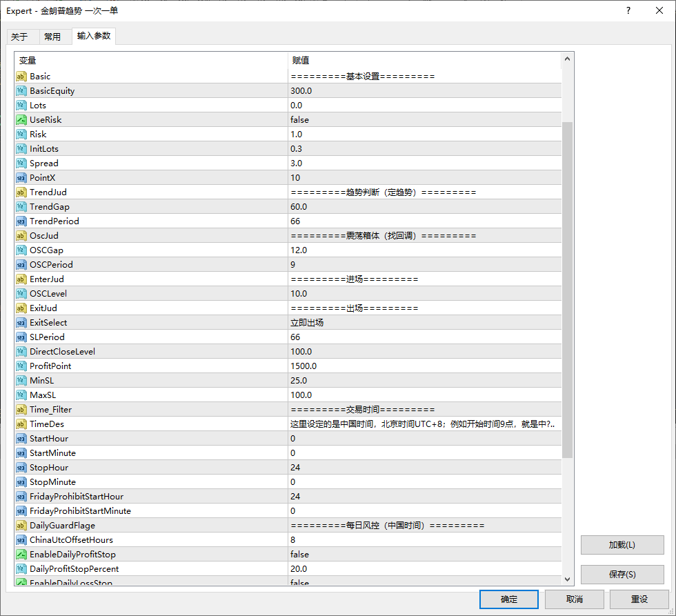This screenshot has width=676, height=616.
Task: Click the double-type icon beside BasicEquity
Action: click(x=21, y=91)
